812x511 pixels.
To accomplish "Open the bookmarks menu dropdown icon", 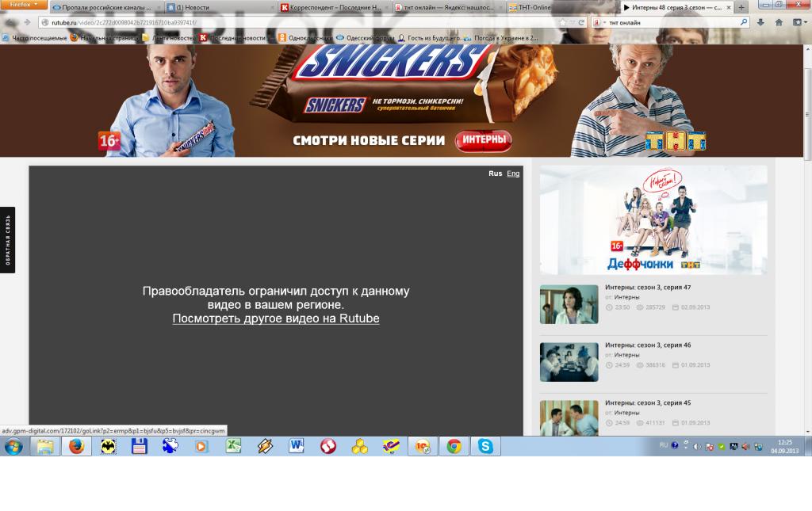I will pyautogui.click(x=800, y=22).
